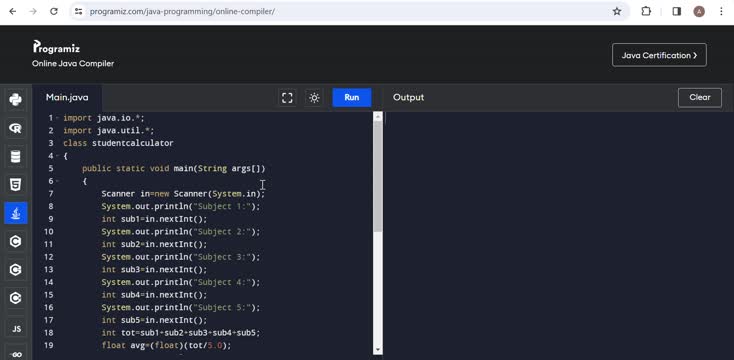Open the SQL database compiler icon

point(15,156)
